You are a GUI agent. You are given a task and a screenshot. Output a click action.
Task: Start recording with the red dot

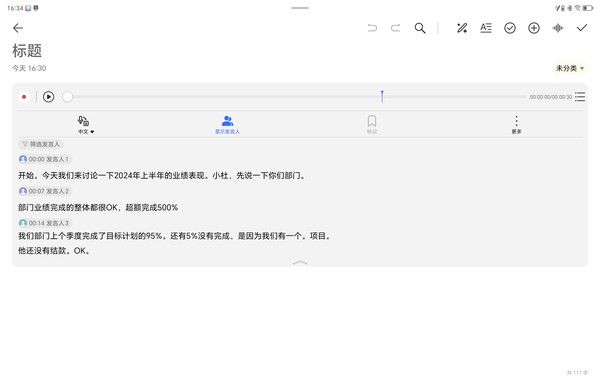tap(24, 97)
